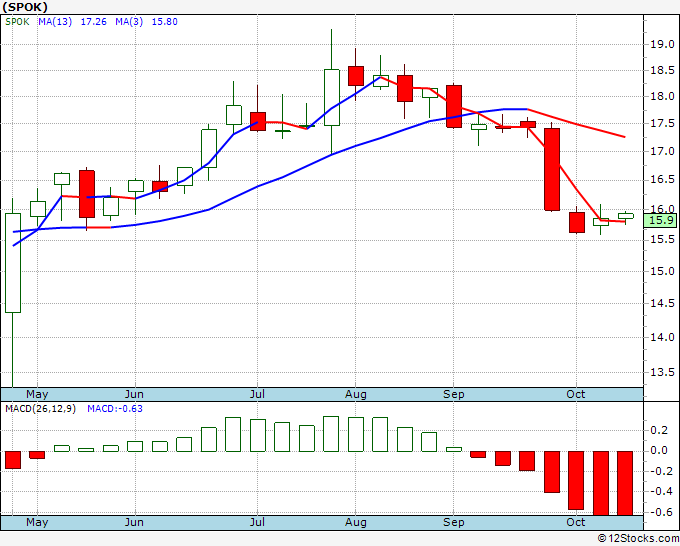
Task: Click the 15.5 price axis label
Action: point(662,240)
